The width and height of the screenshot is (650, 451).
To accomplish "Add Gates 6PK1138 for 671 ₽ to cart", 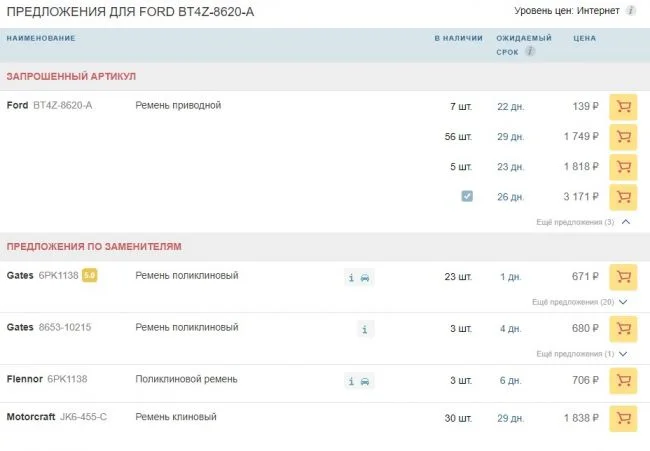I will click(623, 277).
